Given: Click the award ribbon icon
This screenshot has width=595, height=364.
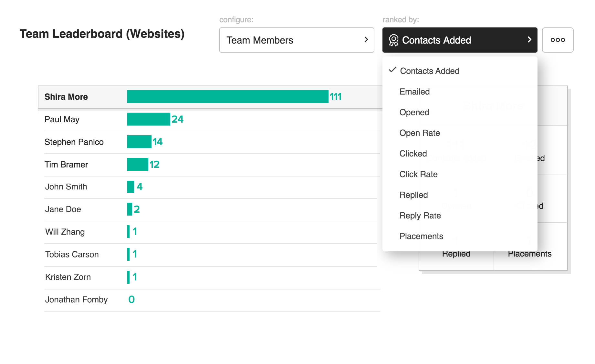Looking at the screenshot, I should pyautogui.click(x=393, y=40).
